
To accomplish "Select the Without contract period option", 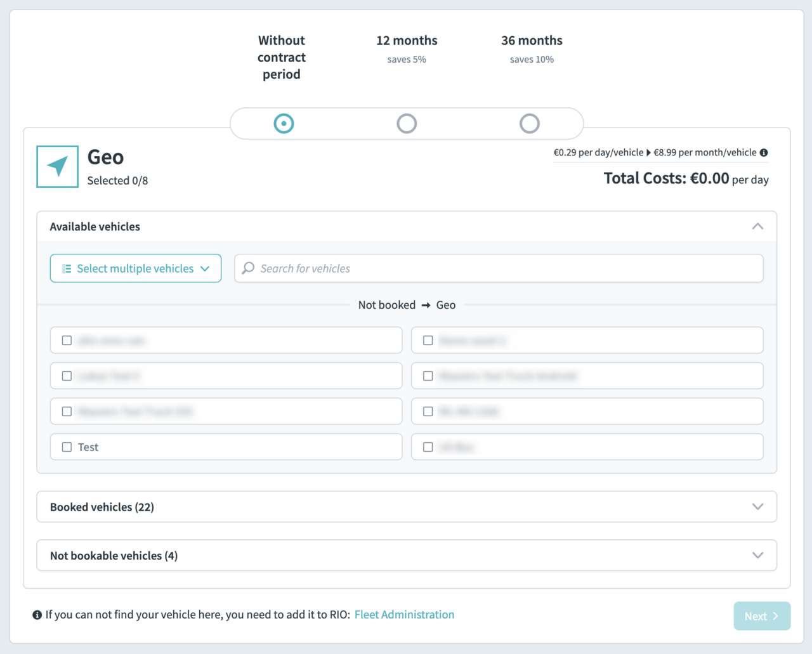I will [x=284, y=123].
